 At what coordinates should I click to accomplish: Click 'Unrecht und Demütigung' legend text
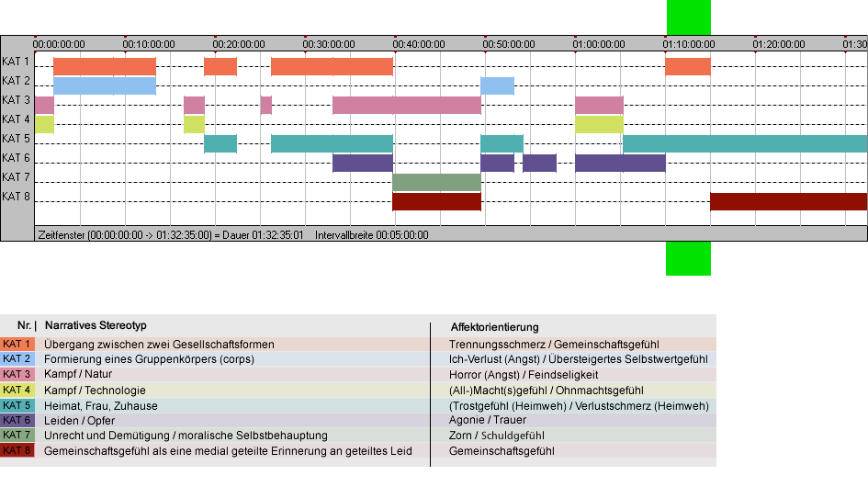tap(107, 436)
